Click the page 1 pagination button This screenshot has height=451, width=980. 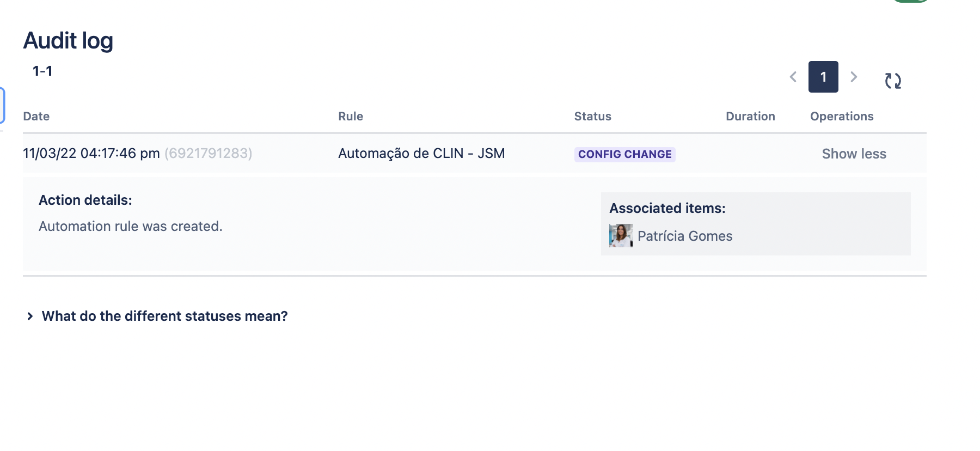[x=823, y=77]
